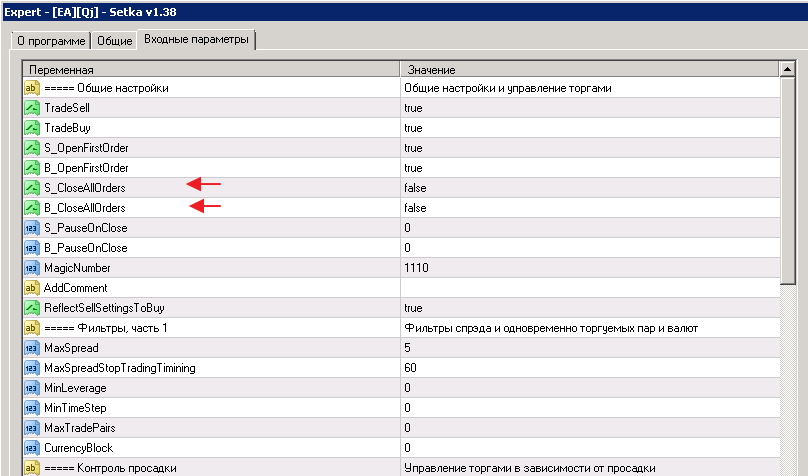The image size is (808, 476).
Task: Select the MaxTradePairs value cell
Action: pos(590,428)
